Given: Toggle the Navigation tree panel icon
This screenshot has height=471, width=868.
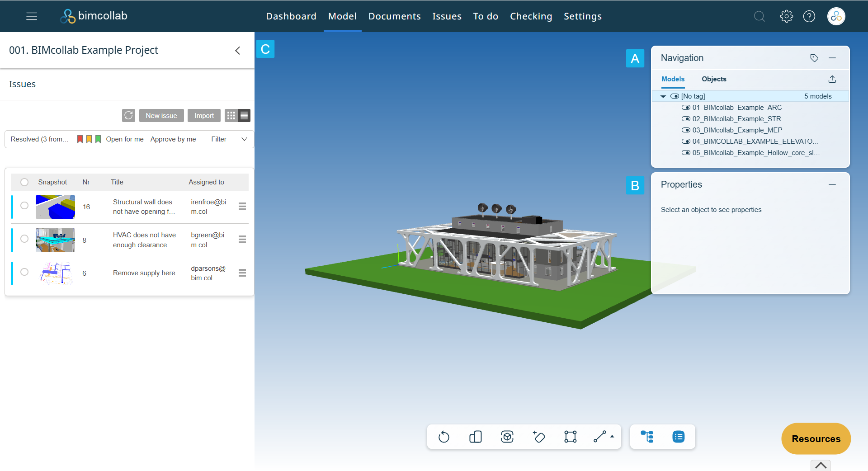Looking at the screenshot, I should (647, 437).
